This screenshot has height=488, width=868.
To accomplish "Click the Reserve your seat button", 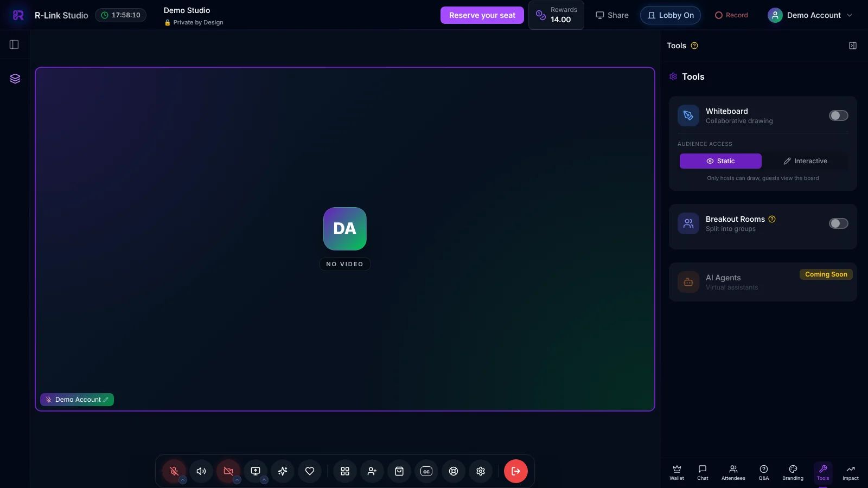I will (x=482, y=15).
